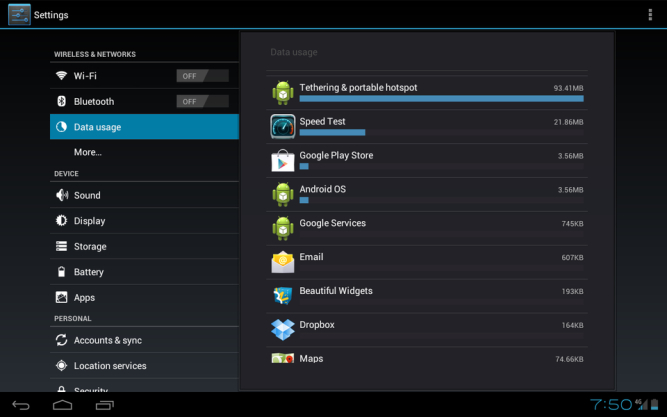Open Android OS data usage details
Screen dimensions: 667x417
pyautogui.click(x=427, y=194)
